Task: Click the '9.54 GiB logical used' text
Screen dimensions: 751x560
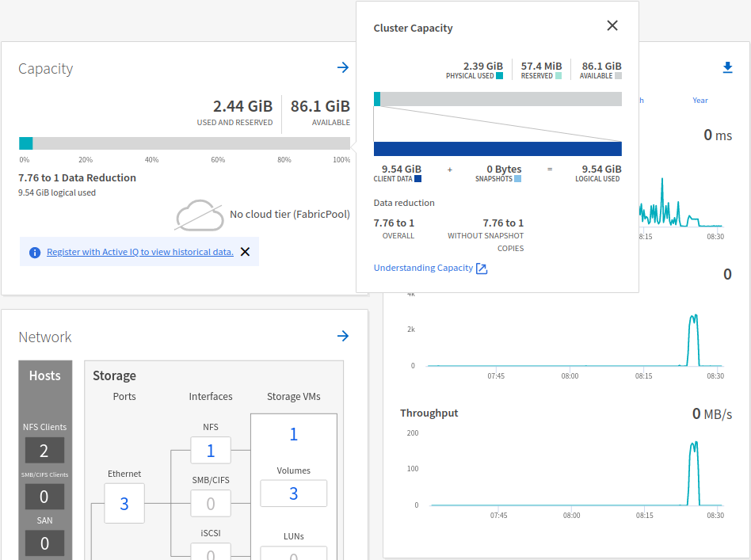Action: click(x=57, y=192)
